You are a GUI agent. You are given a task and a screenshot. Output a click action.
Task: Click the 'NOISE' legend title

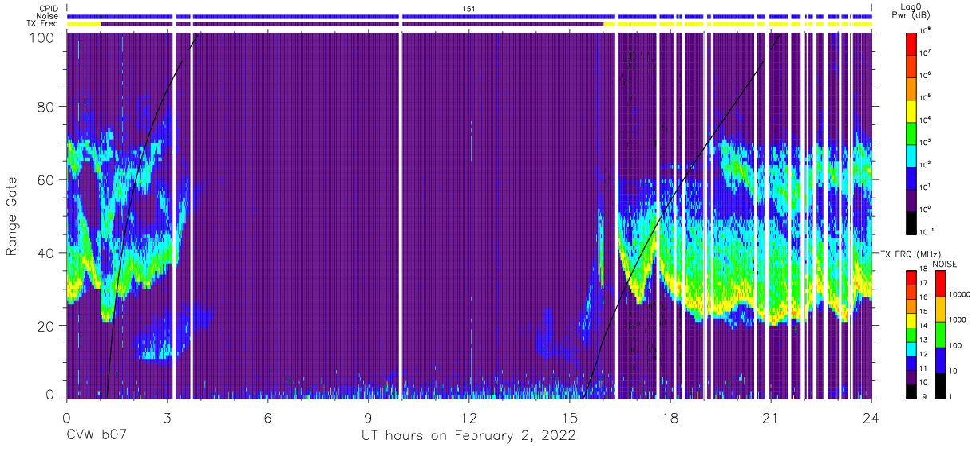944,262
